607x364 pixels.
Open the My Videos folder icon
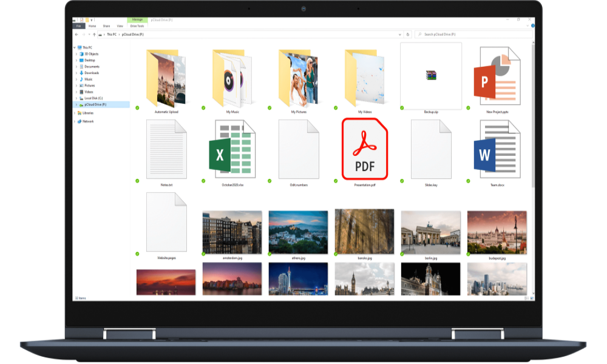click(x=365, y=78)
